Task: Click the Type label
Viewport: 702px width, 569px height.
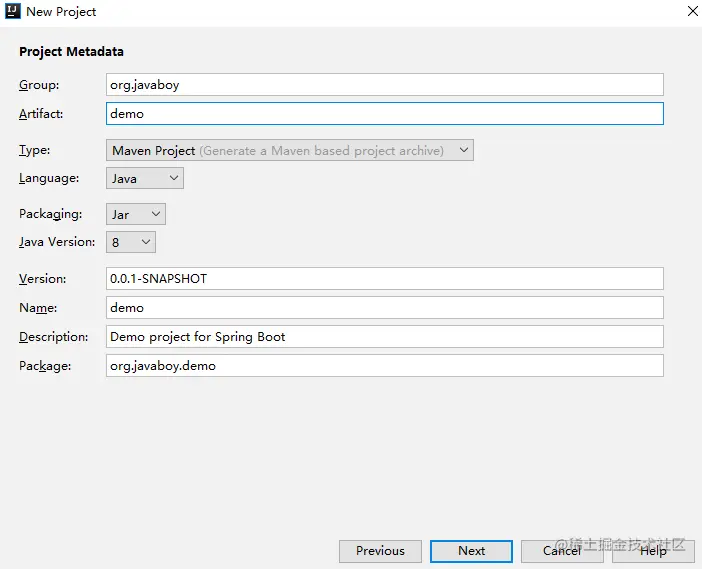Action: pos(34,150)
